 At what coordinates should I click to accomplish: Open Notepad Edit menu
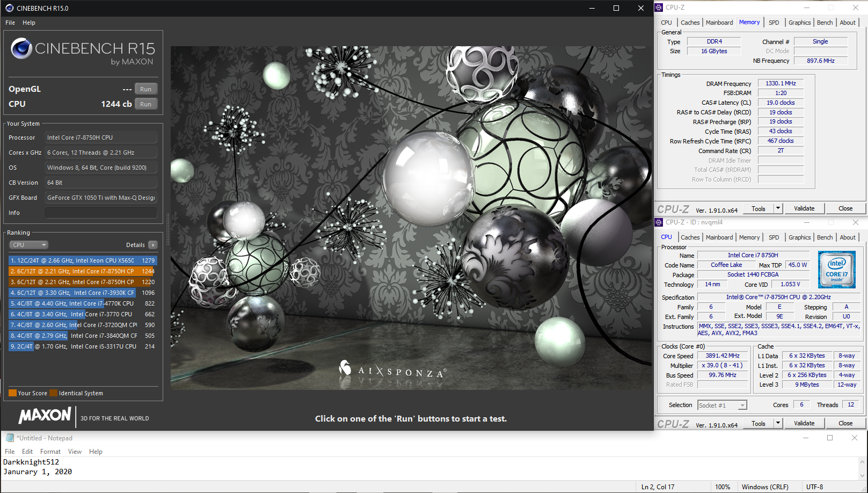coord(27,452)
